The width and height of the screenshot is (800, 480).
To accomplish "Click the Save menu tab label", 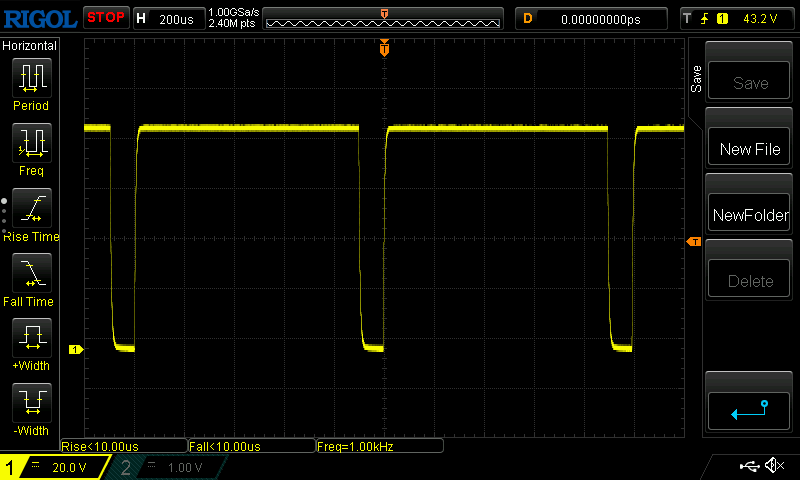I will [696, 79].
